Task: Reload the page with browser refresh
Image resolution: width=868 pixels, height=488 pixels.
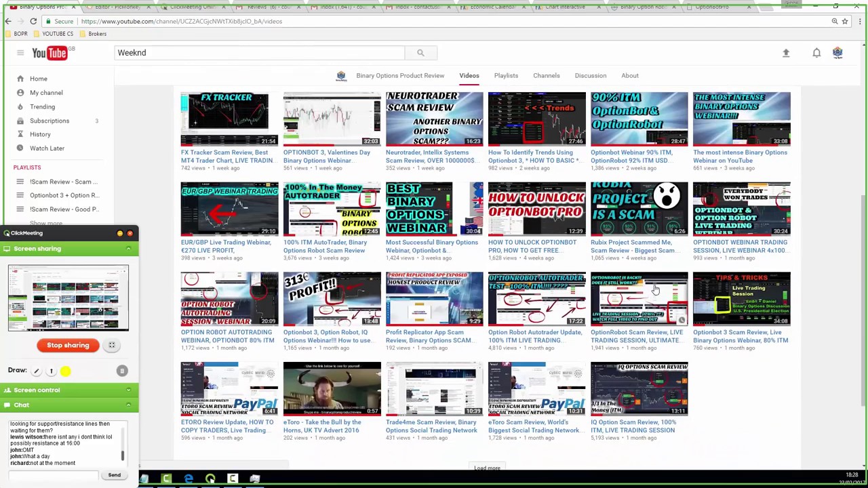Action: click(33, 21)
